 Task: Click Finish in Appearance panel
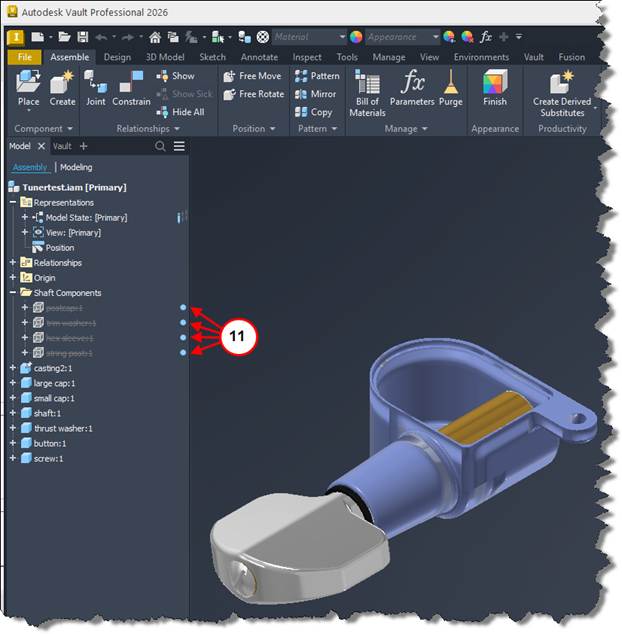pyautogui.click(x=495, y=88)
